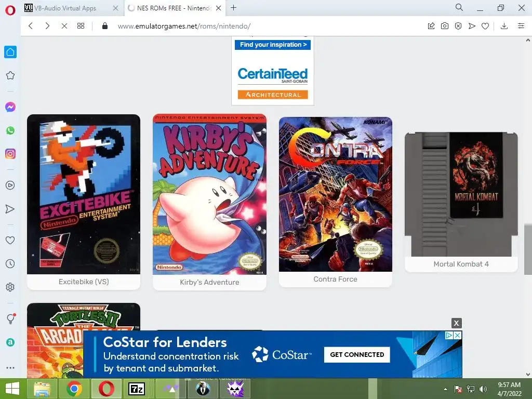Open My Flow in sidebar
The image size is (532, 399).
pos(10,209)
